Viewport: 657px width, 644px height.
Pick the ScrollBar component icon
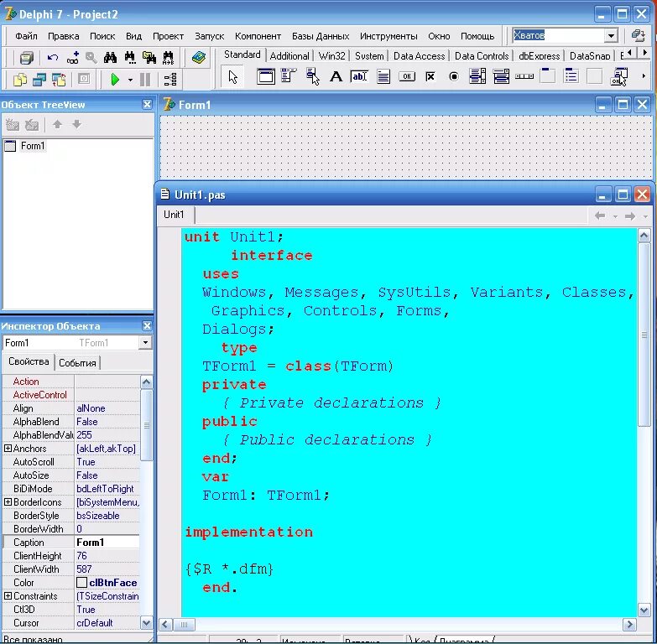coord(524,76)
